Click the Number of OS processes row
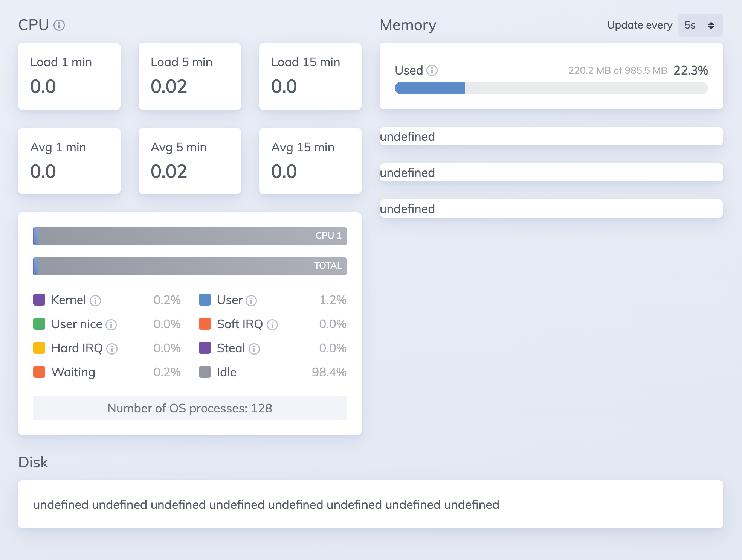Screen dimensions: 742x560 point(189,408)
